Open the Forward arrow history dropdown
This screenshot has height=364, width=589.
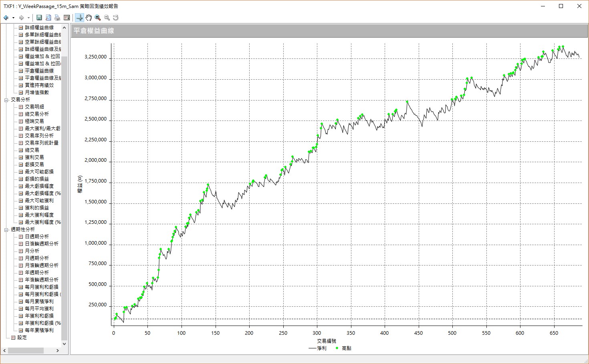[x=28, y=18]
